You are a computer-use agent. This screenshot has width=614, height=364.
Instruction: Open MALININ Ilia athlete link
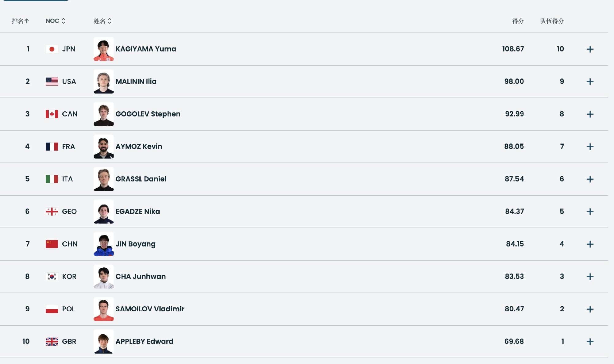136,82
